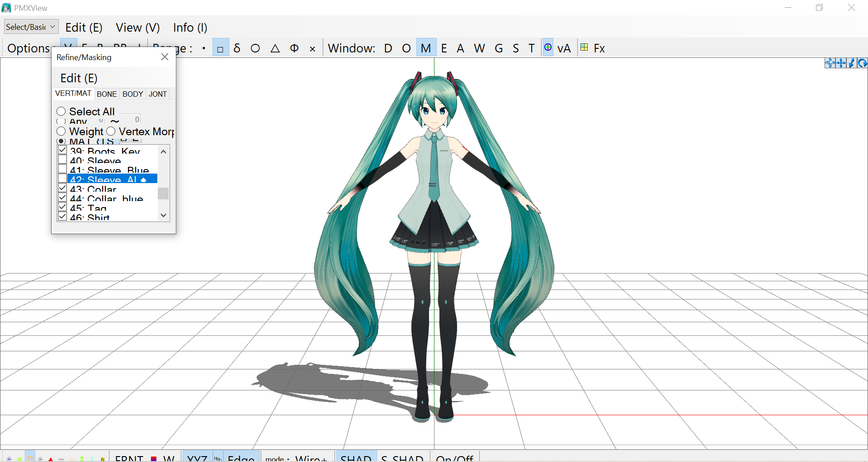Check material 41: Sleeve_Blue
The width and height of the screenshot is (868, 462).
coord(62,169)
